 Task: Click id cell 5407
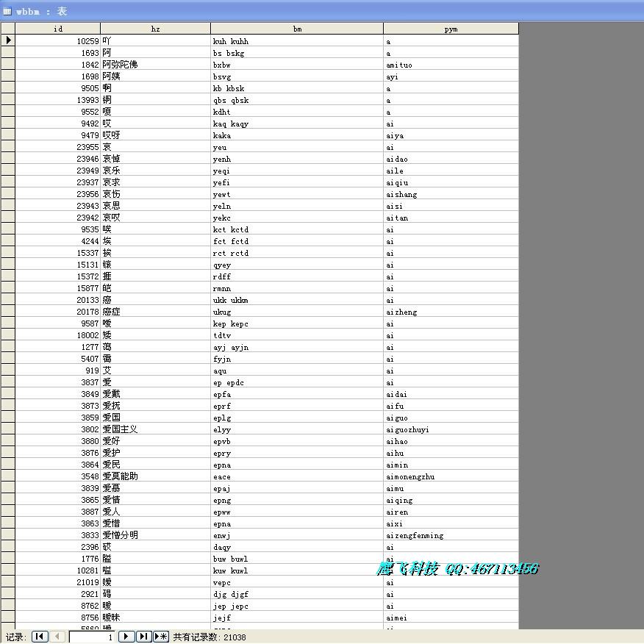(58, 359)
